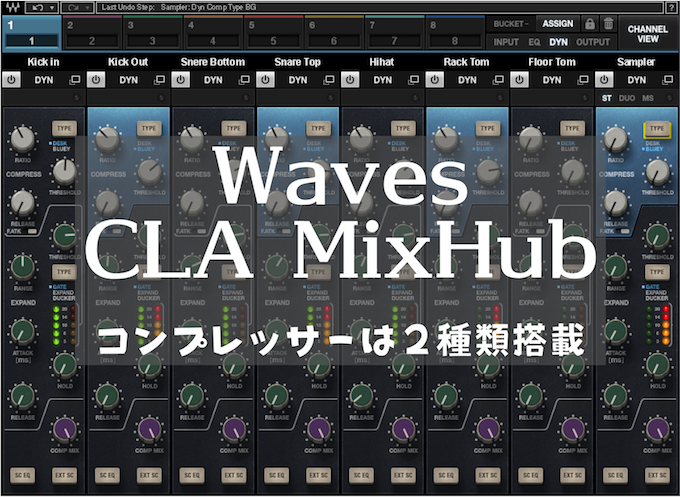Toggle the Kick in F.ATK switch
Viewport: 680px width, 497px height.
pos(32,232)
